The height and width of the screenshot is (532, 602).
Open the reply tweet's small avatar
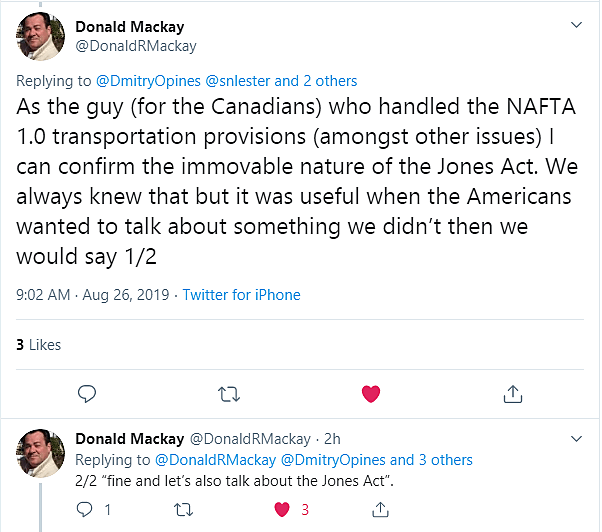(41, 454)
